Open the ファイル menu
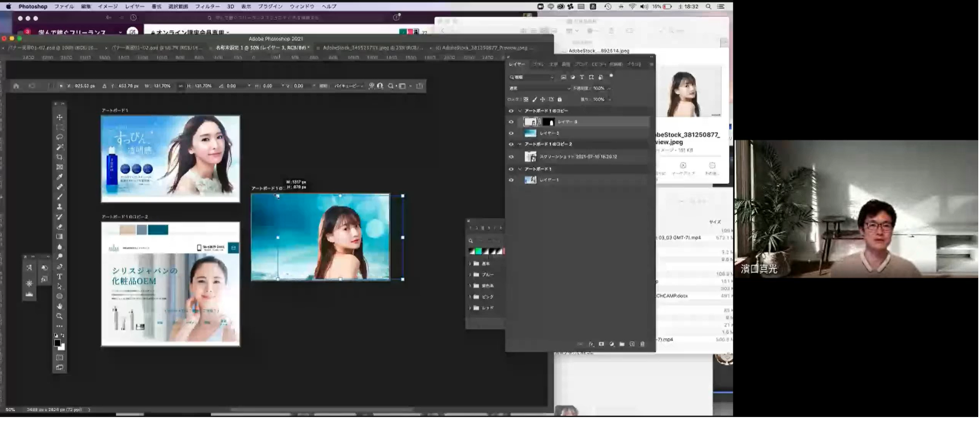 [64, 7]
